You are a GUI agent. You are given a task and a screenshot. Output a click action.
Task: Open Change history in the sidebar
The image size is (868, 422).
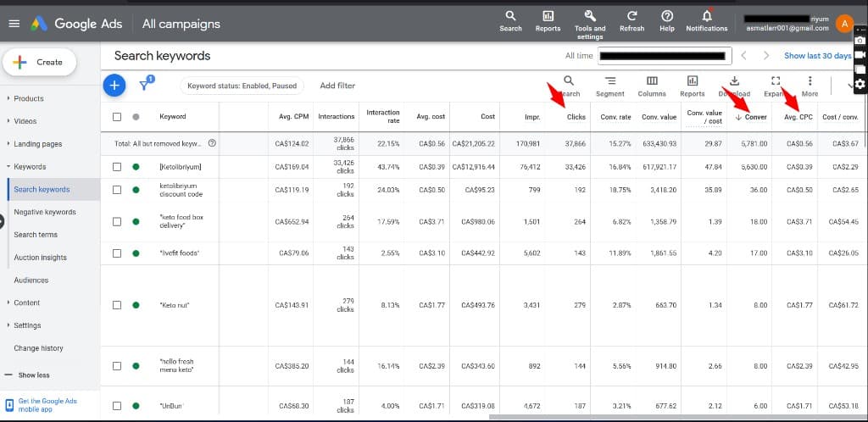pyautogui.click(x=38, y=348)
